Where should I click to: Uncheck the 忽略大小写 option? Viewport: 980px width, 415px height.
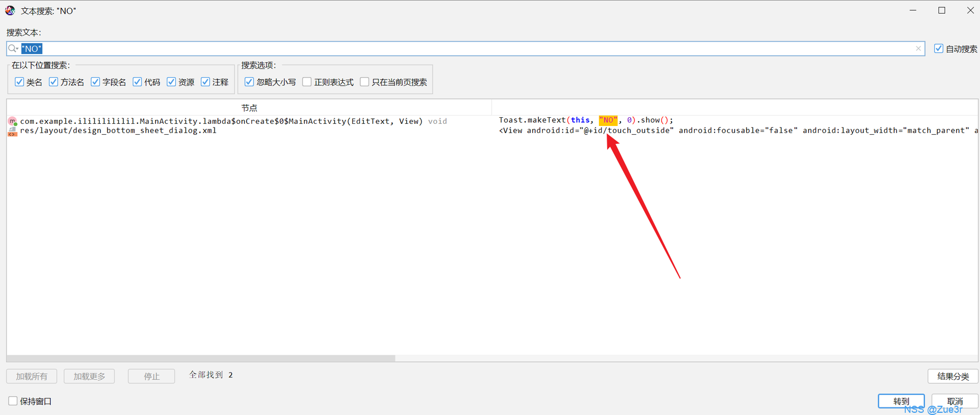[x=250, y=82]
